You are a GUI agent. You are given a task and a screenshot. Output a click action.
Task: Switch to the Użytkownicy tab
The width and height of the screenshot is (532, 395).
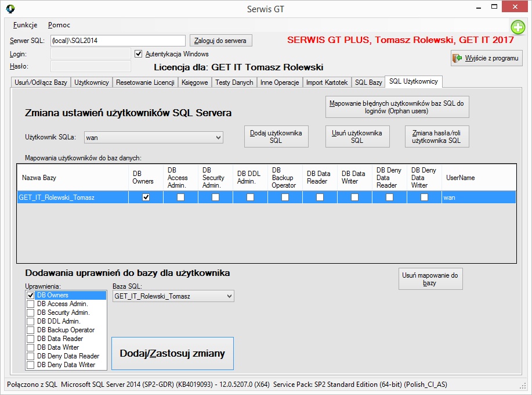92,82
